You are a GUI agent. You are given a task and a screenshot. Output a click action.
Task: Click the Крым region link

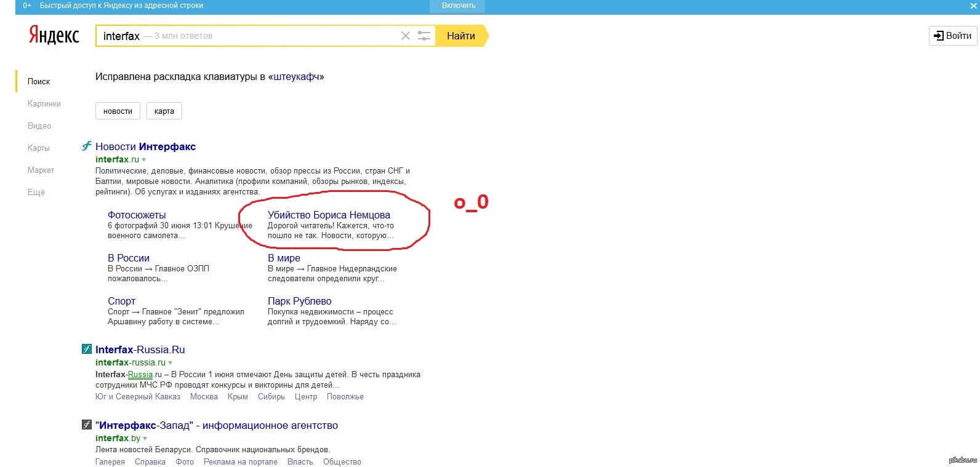(x=238, y=396)
